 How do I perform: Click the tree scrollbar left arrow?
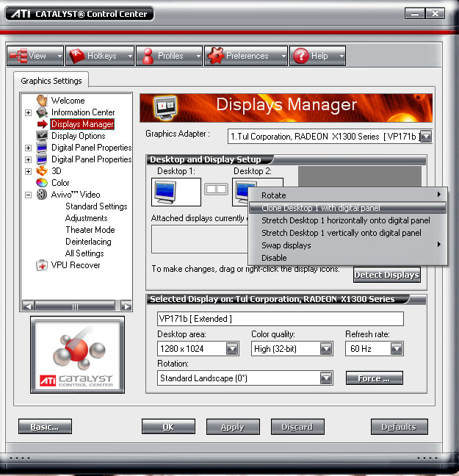point(28,306)
